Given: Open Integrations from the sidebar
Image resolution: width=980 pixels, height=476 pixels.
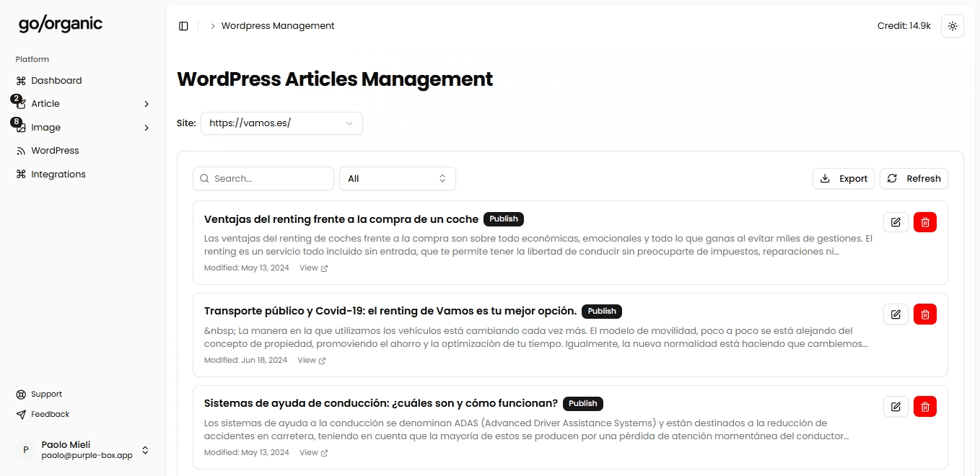Looking at the screenshot, I should tap(58, 175).
